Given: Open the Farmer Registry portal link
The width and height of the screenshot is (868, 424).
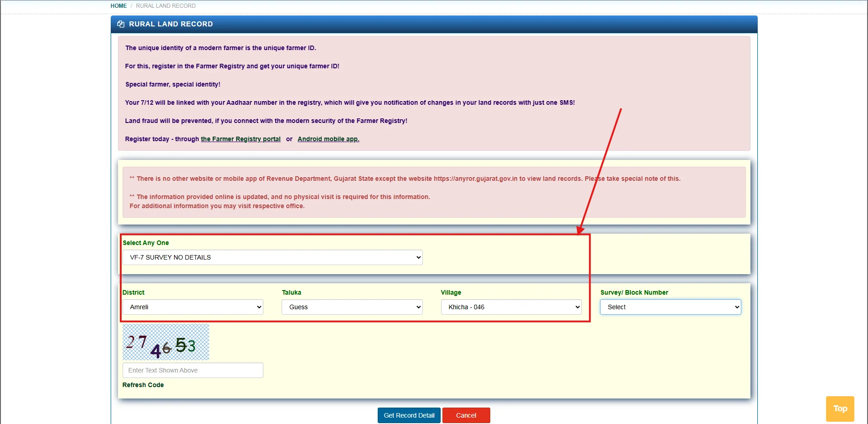Looking at the screenshot, I should (x=241, y=139).
